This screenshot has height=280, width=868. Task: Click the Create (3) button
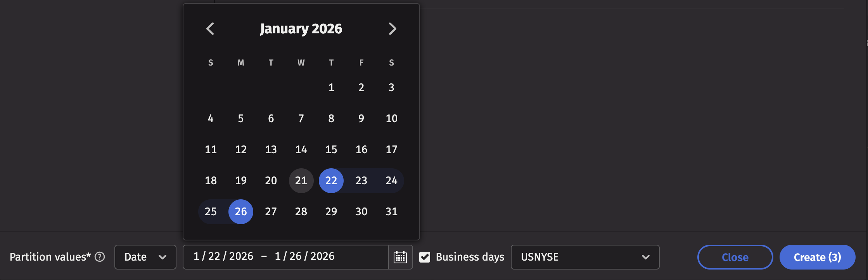[x=817, y=257]
